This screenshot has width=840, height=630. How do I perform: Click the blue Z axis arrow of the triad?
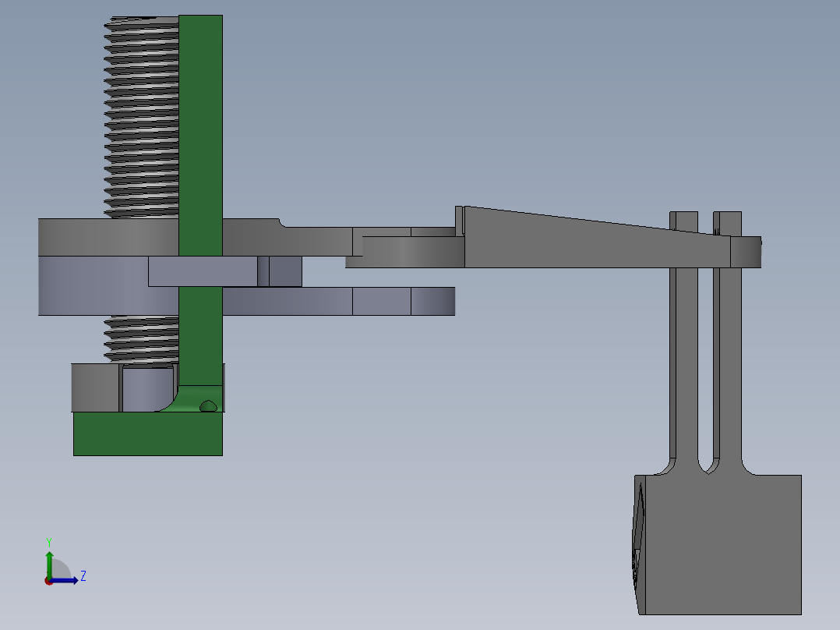click(66, 581)
